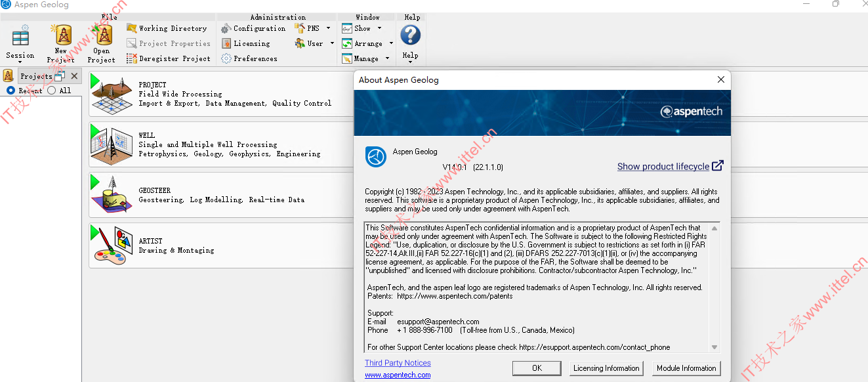Click the Show product lifecycle link
Screen dimensions: 868x382
(663, 167)
